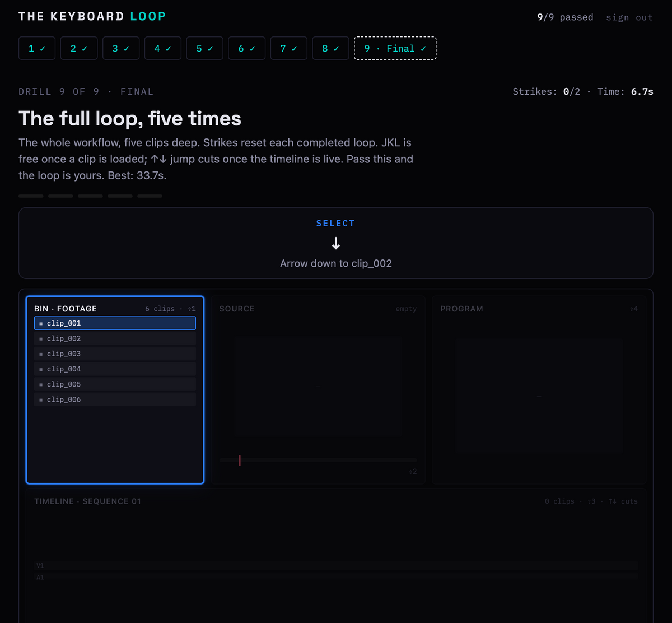Click the 'Strikes: 0/2' counter

coord(546,91)
